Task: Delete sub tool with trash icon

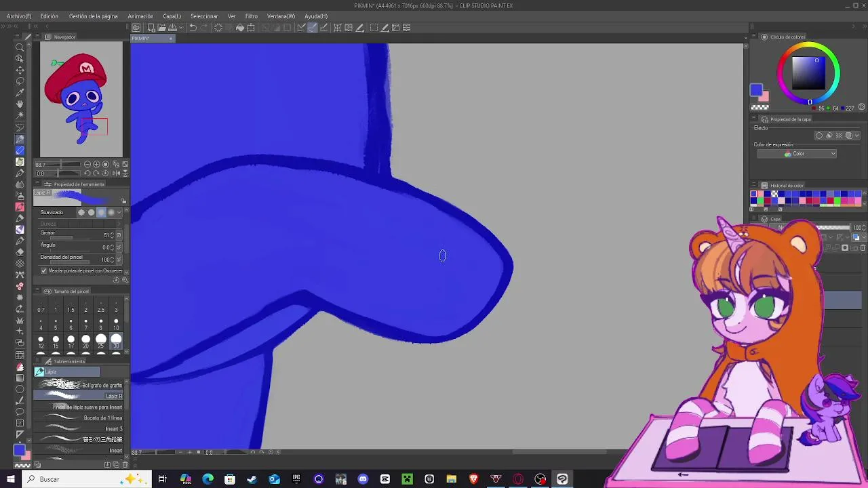Action: (125, 464)
